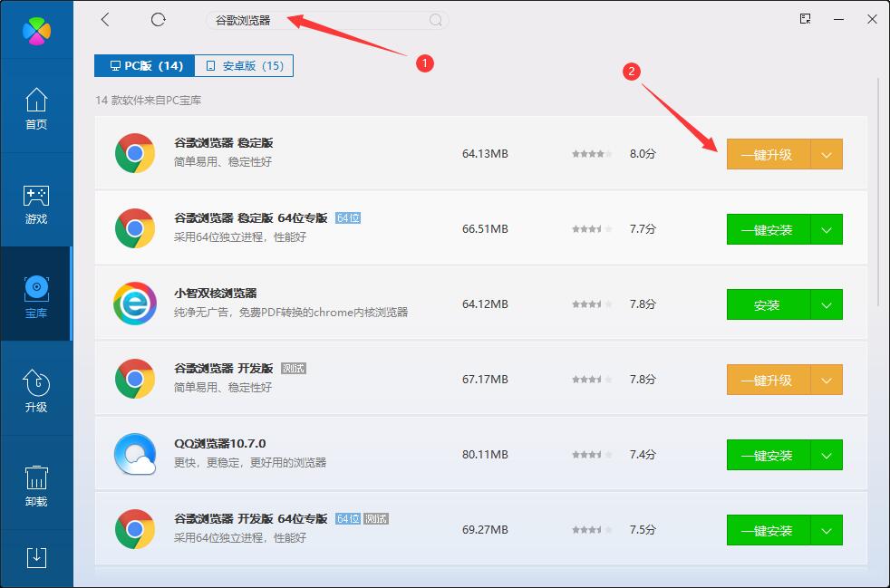Click the search field containing 谷歌浏览器

point(327,21)
